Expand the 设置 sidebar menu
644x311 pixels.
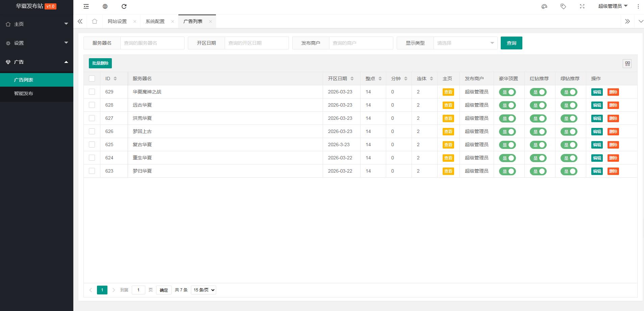[x=36, y=43]
